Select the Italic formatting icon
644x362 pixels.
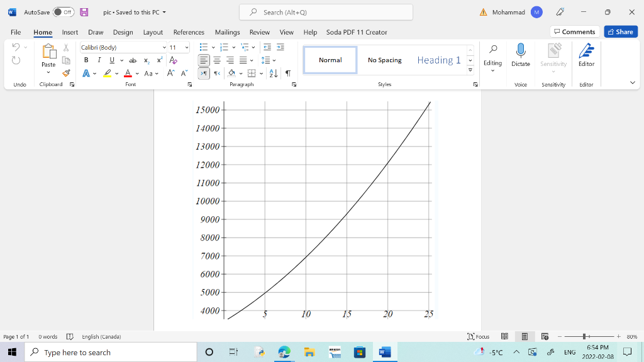tap(98, 60)
